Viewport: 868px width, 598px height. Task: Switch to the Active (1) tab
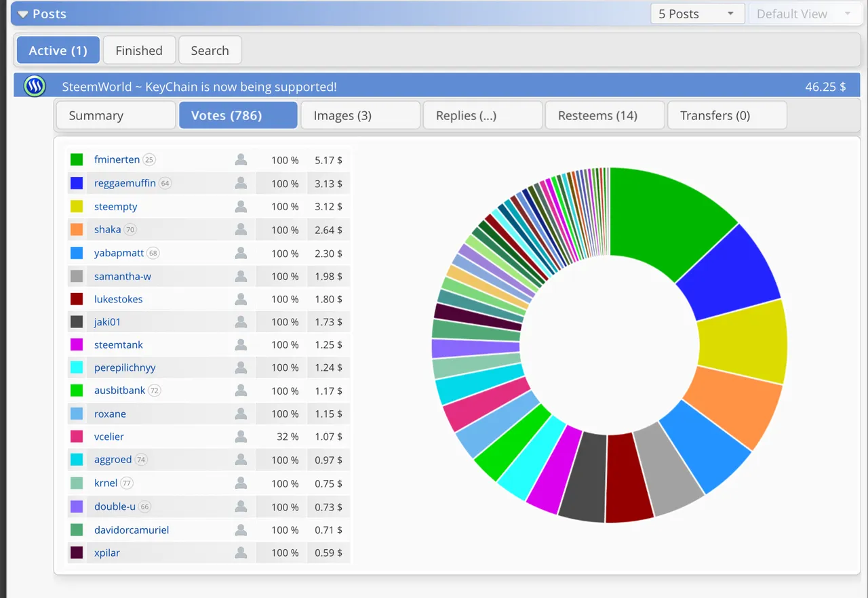58,50
